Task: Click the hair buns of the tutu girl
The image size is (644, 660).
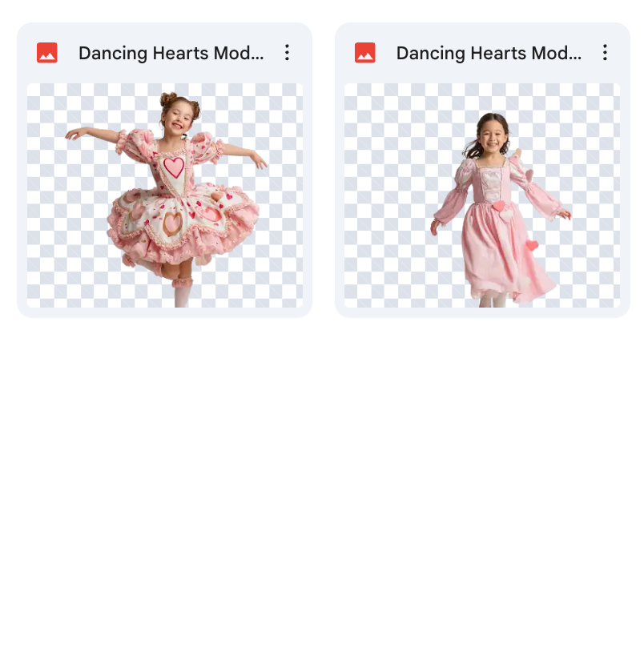Action: point(179,102)
